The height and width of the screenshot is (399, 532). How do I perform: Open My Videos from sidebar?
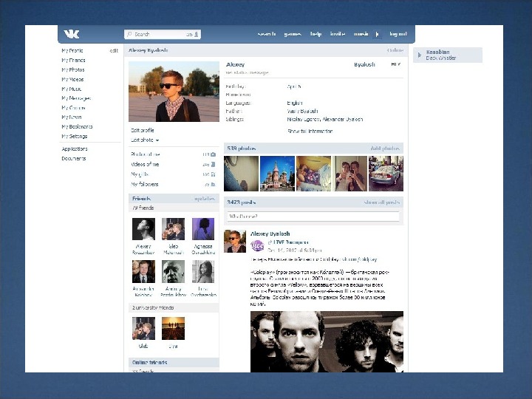(x=72, y=79)
